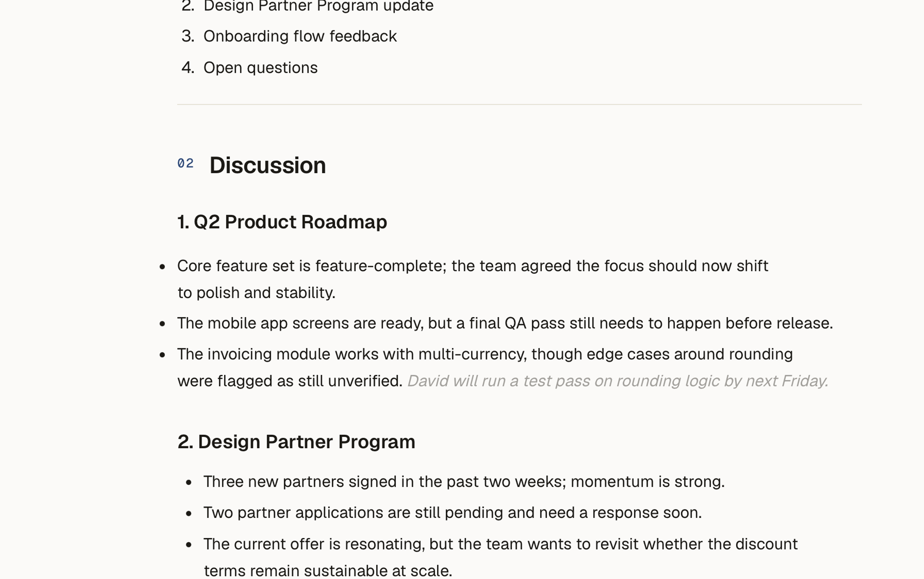Click the italic note about David's test pass
Screen dimensions: 924x579
tap(618, 381)
